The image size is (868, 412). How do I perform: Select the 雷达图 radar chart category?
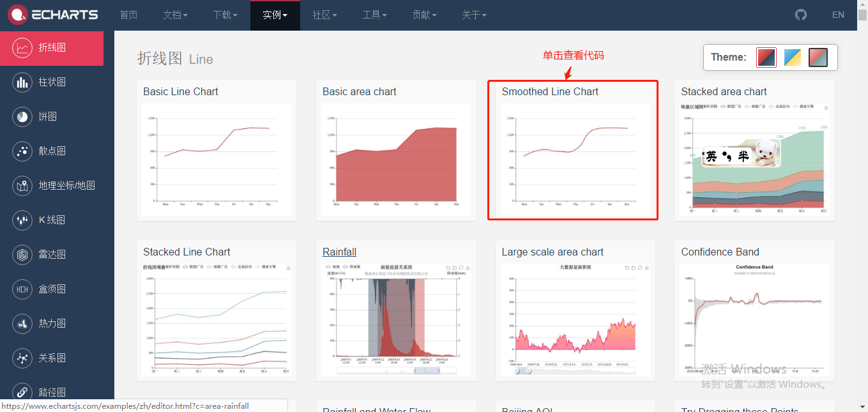pos(52,254)
